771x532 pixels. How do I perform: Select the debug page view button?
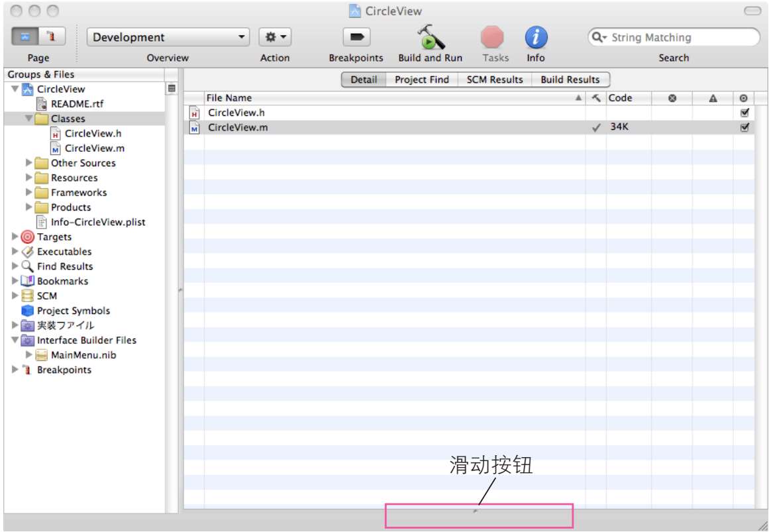52,36
